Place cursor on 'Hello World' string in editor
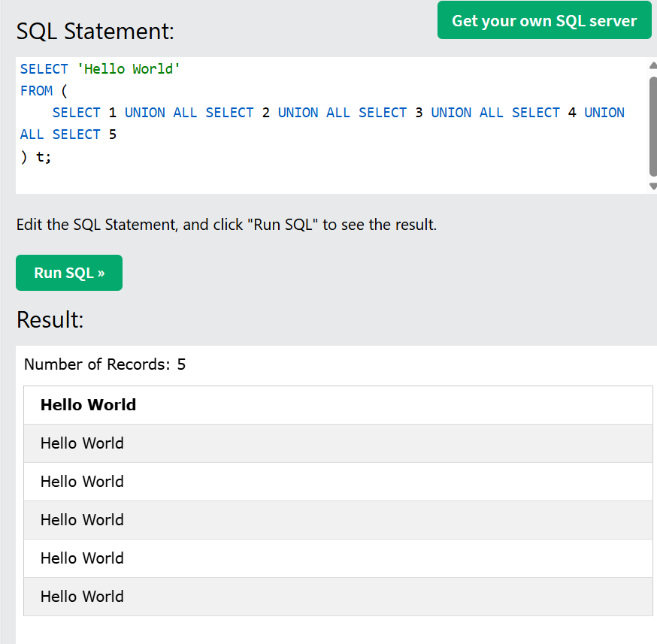 [x=129, y=69]
